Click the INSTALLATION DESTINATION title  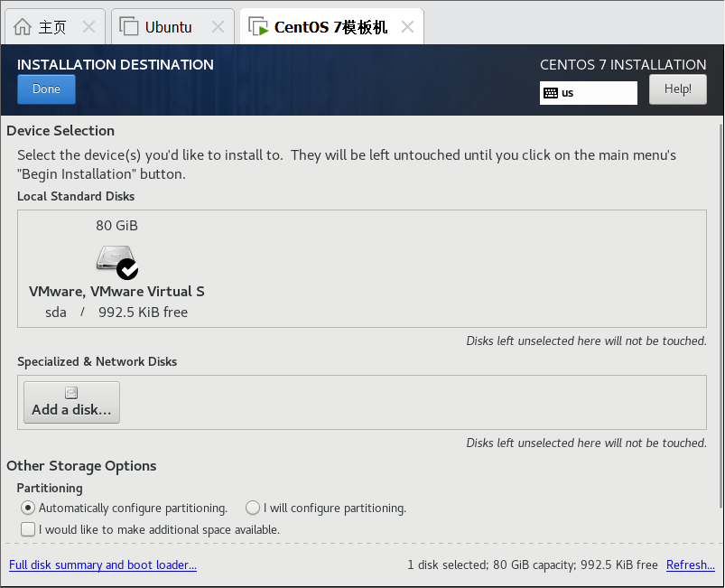(116, 64)
